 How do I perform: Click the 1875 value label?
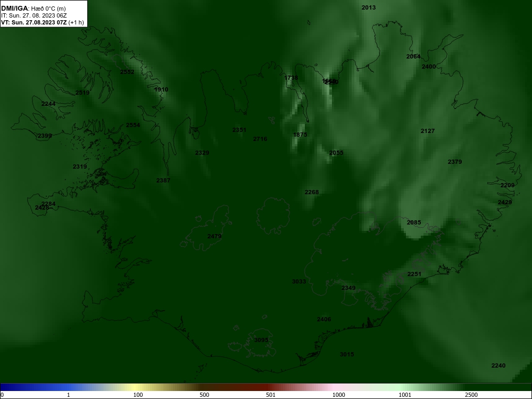300,135
